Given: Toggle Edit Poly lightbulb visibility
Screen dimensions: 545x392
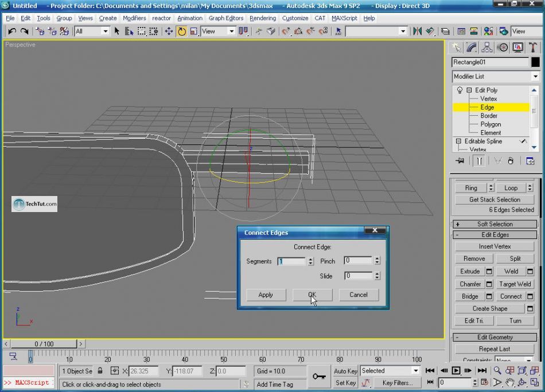Looking at the screenshot, I should 460,91.
